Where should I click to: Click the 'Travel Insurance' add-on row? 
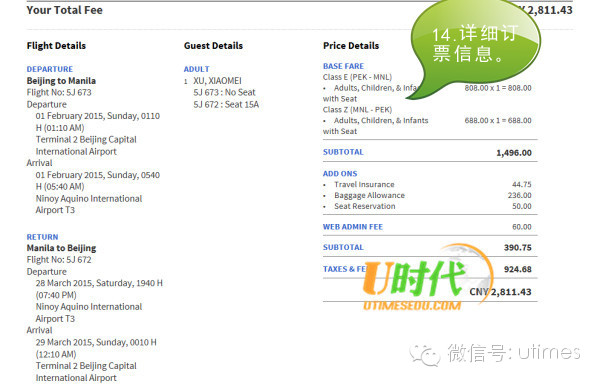coord(427,184)
